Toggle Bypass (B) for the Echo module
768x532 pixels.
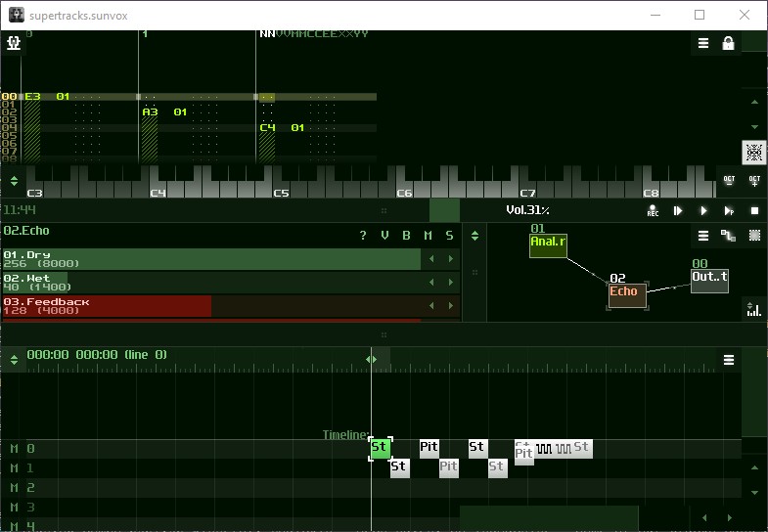tap(406, 236)
